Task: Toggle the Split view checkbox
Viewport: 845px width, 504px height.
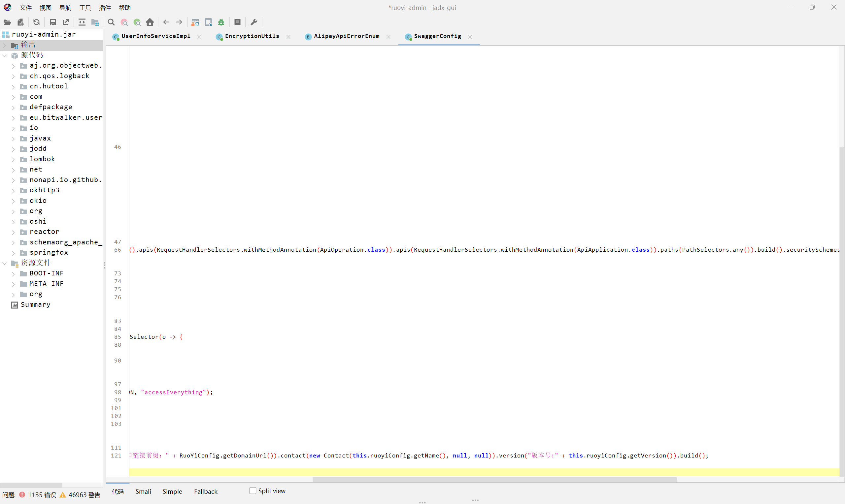Action: 253,491
